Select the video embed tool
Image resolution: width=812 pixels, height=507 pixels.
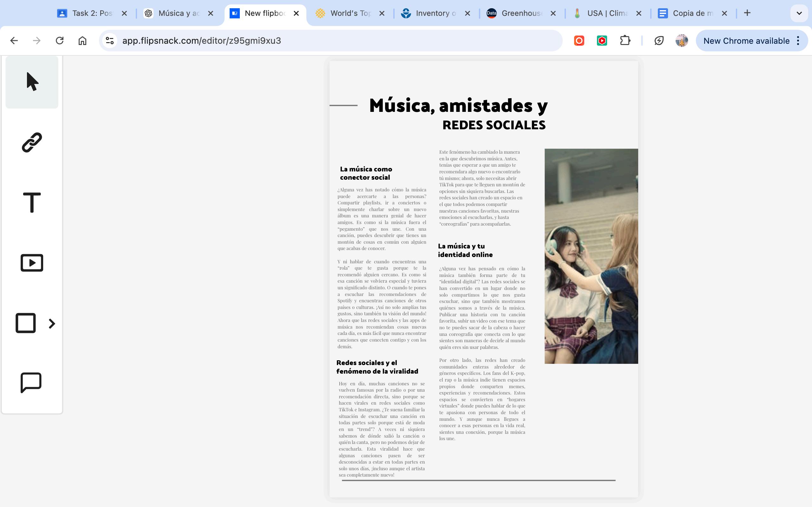(32, 263)
